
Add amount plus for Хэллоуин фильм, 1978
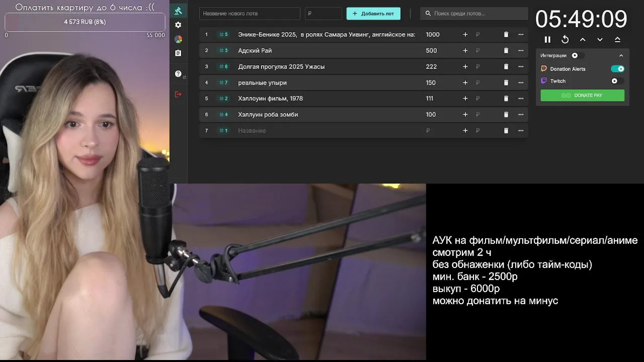(465, 99)
